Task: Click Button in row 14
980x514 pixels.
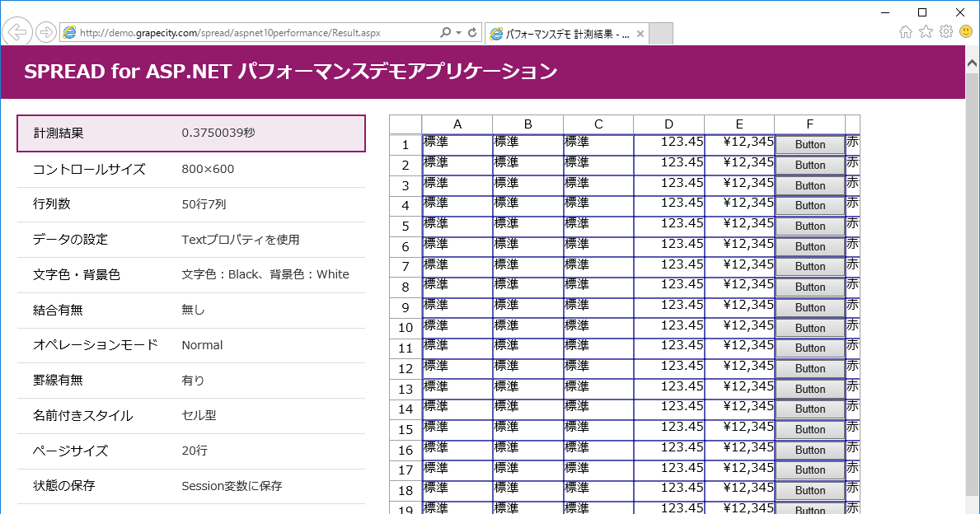Action: tap(810, 409)
